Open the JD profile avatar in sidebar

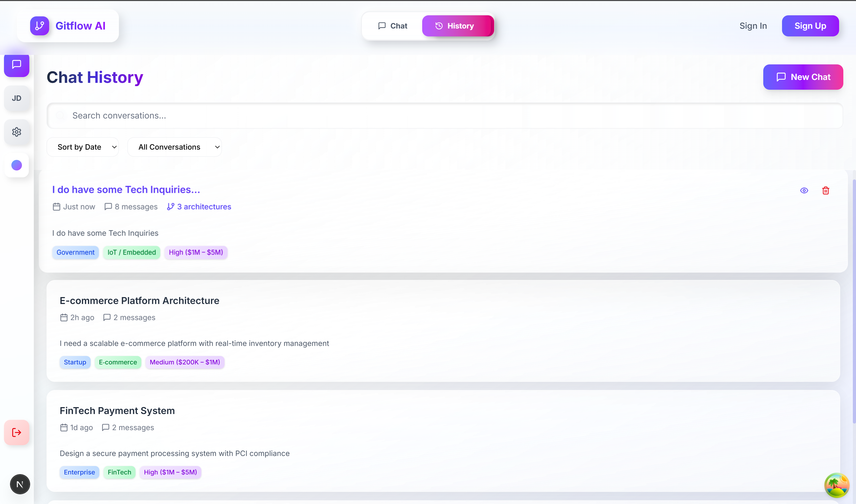pyautogui.click(x=16, y=98)
